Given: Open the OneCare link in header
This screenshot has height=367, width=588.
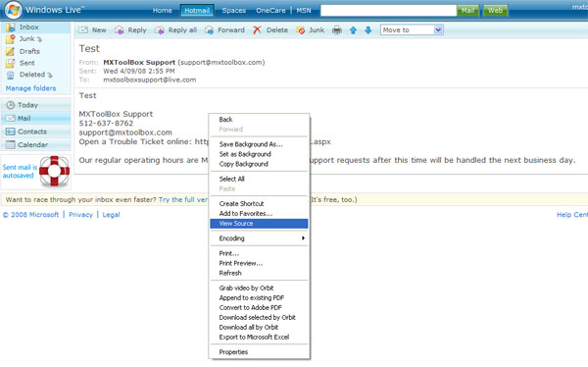Looking at the screenshot, I should point(270,10).
